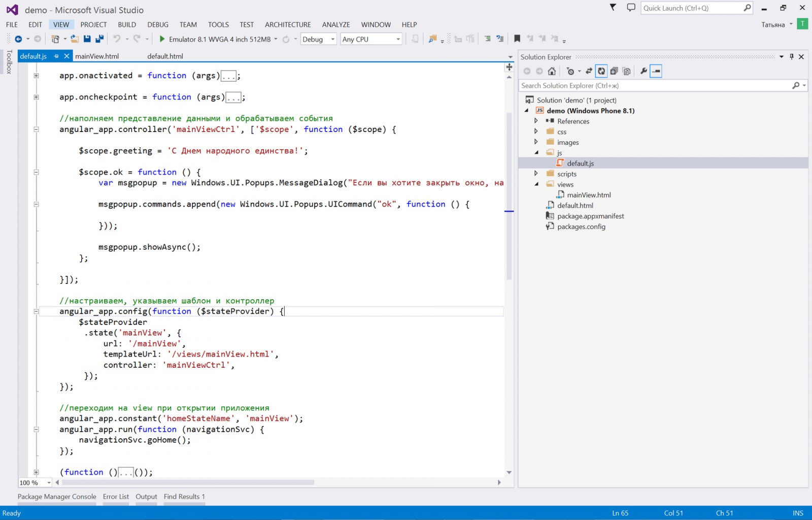Toggle Preview Selected Items button
The width and height of the screenshot is (812, 520).
(656, 71)
